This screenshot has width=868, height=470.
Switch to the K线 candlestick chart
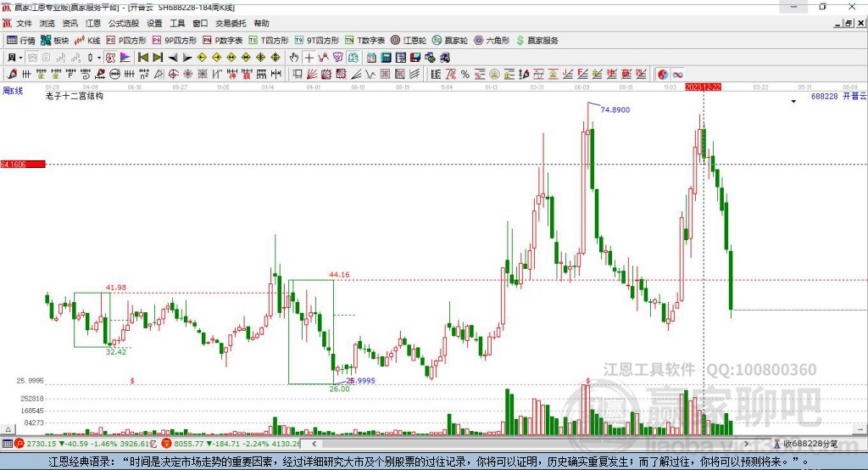pyautogui.click(x=87, y=41)
